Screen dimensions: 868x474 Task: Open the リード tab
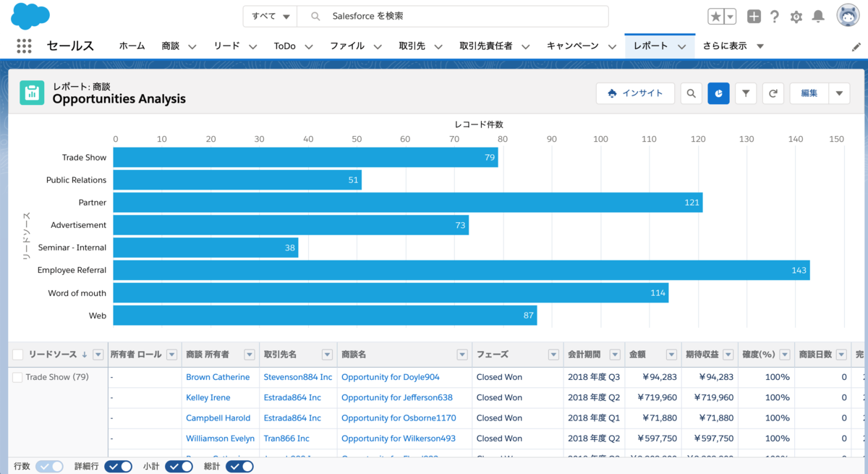[x=226, y=46]
